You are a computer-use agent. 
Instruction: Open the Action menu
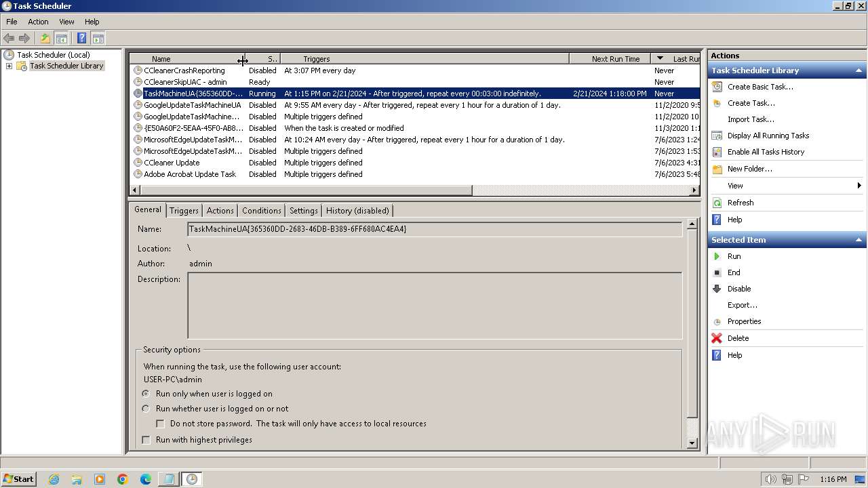(x=38, y=22)
